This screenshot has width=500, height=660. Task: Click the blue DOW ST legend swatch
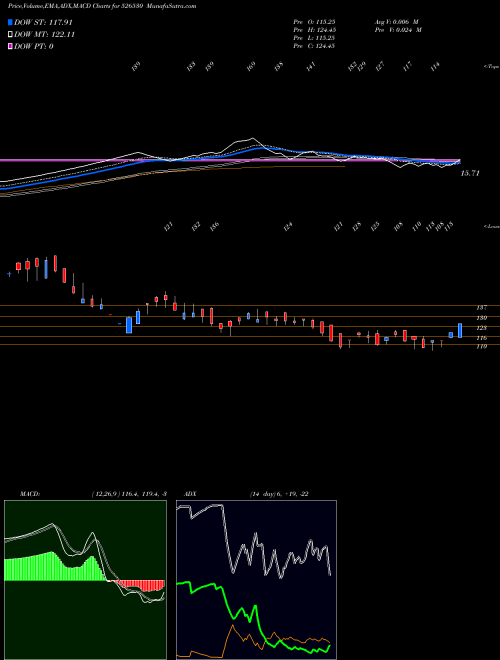[10, 22]
